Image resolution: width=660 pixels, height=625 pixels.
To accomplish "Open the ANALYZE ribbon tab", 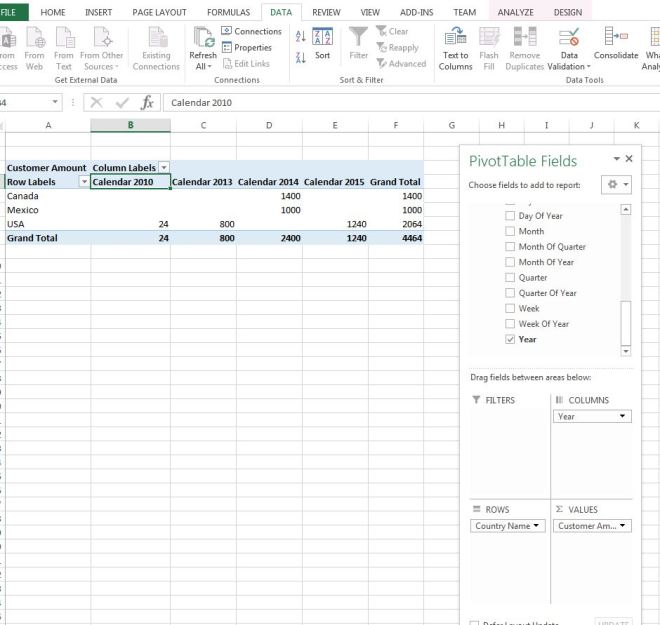I will click(x=515, y=12).
